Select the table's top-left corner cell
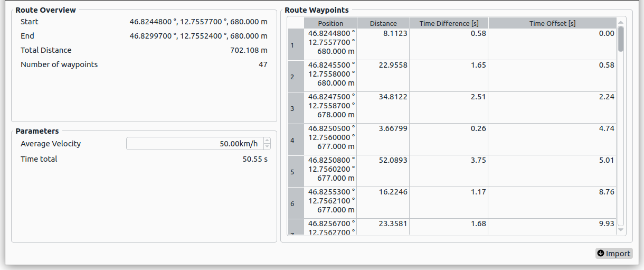Viewport: 644px width, 270px height. pyautogui.click(x=296, y=23)
